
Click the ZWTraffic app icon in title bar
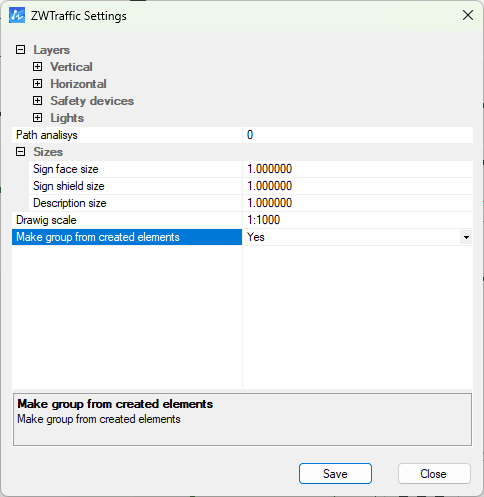tap(17, 15)
